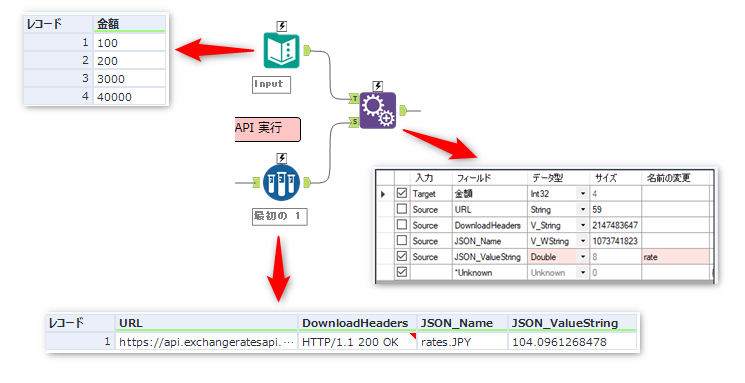Open data type dropdown for DownloadHeaders V_String
This screenshot has height=383, width=745.
583,225
